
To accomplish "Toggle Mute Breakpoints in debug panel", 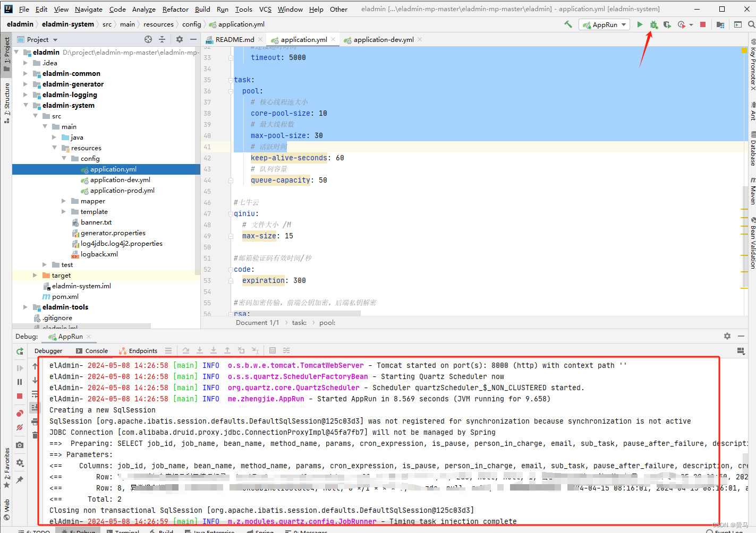I will point(20,426).
